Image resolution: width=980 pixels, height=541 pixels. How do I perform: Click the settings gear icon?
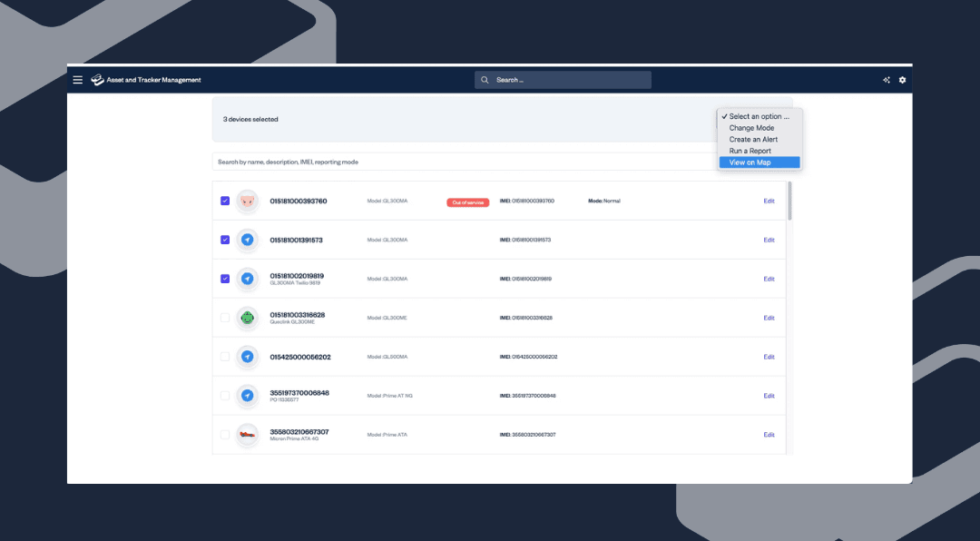pyautogui.click(x=902, y=80)
